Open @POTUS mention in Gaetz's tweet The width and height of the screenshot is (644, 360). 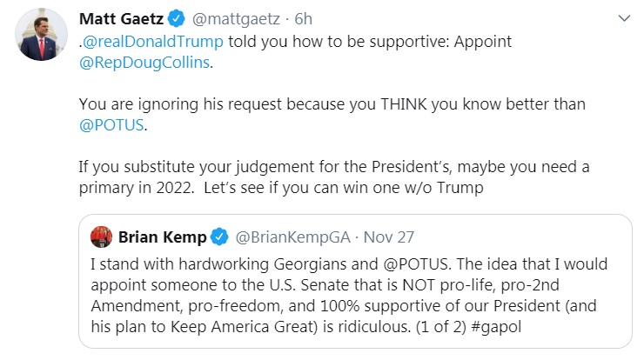tap(109, 125)
